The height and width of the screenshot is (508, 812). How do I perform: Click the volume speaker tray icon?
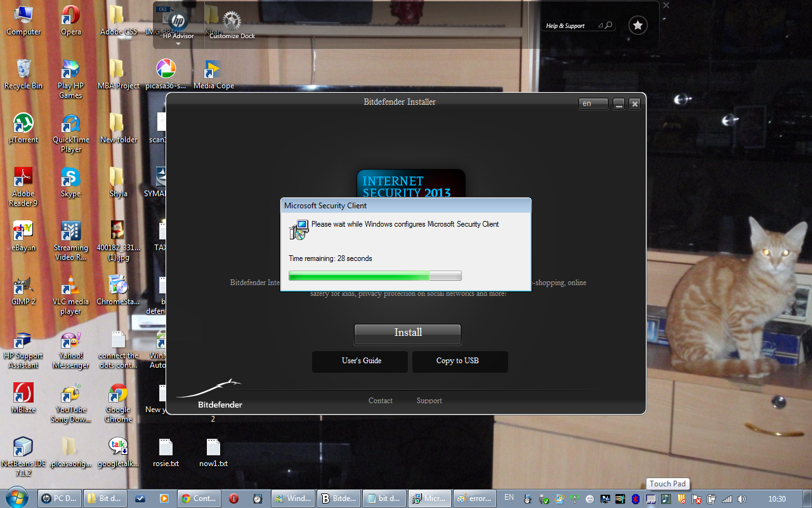pos(742,499)
